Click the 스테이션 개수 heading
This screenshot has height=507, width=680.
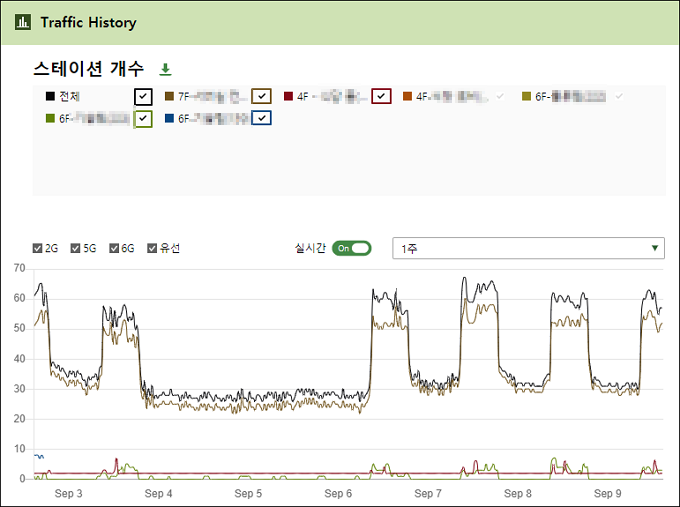click(88, 69)
